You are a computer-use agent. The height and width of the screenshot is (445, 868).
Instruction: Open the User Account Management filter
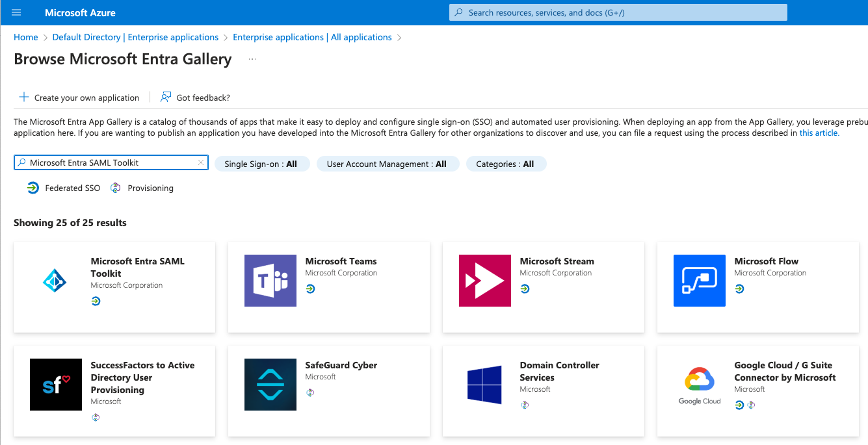tap(387, 164)
